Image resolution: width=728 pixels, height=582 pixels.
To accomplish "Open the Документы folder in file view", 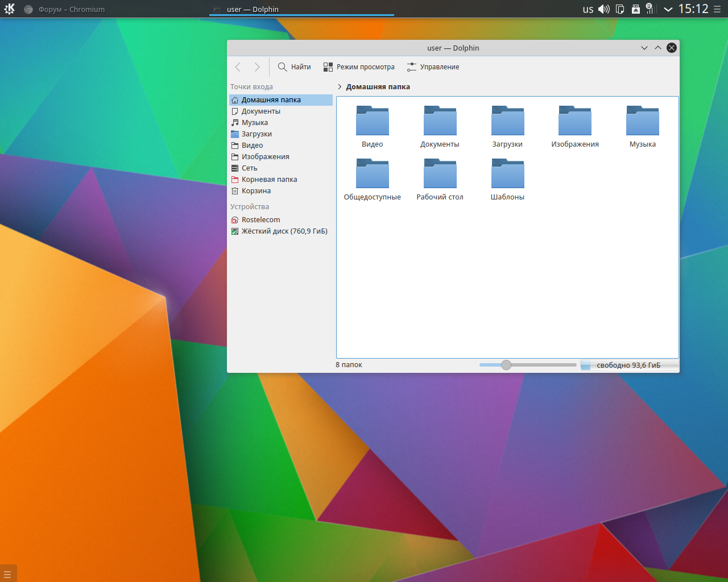I will click(440, 120).
